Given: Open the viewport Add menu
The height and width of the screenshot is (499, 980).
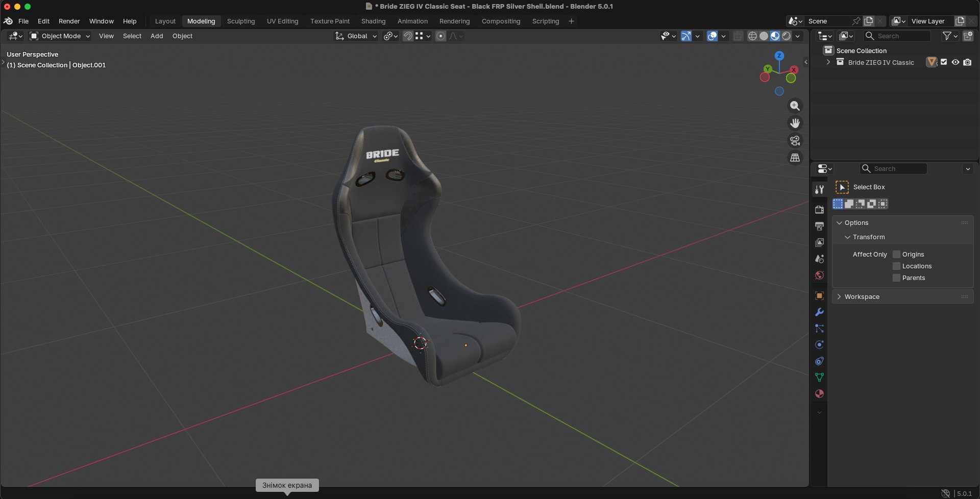Looking at the screenshot, I should [x=157, y=36].
